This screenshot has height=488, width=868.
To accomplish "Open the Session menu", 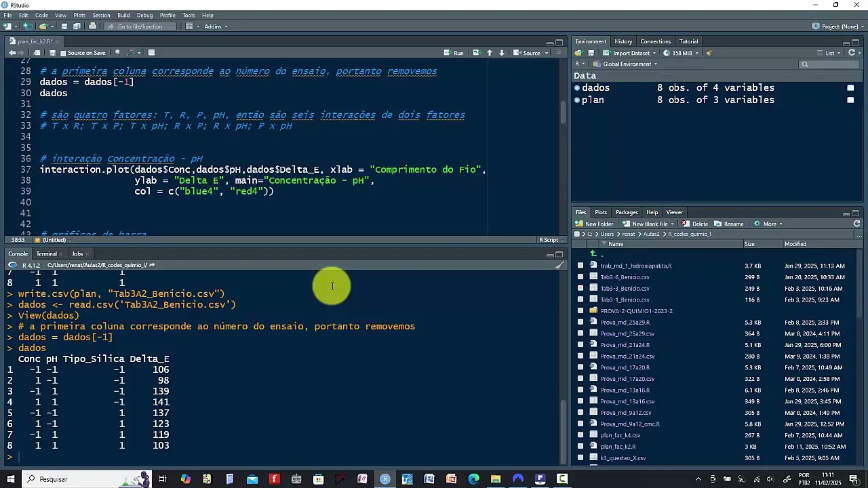I will [x=101, y=15].
